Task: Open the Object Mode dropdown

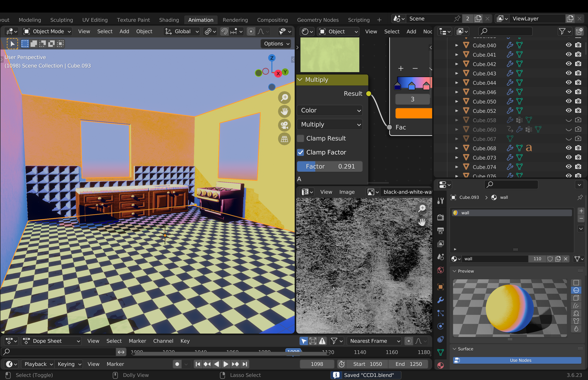Action: click(x=47, y=32)
